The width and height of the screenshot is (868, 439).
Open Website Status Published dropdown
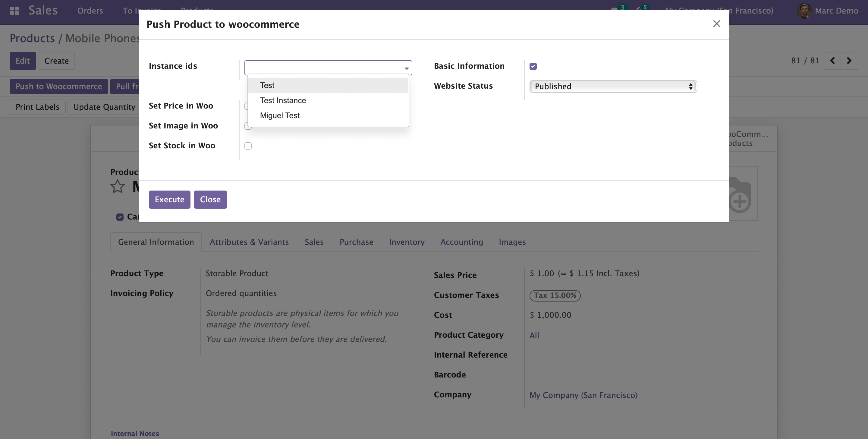click(613, 87)
